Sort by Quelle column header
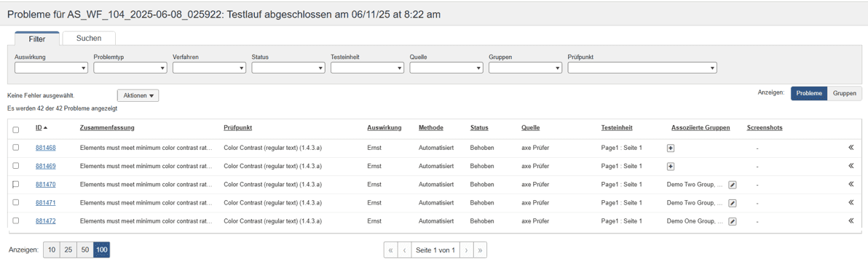 (530, 128)
